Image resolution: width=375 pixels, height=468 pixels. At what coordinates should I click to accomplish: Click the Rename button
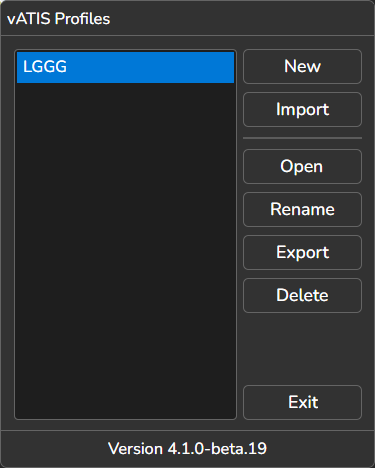302,209
